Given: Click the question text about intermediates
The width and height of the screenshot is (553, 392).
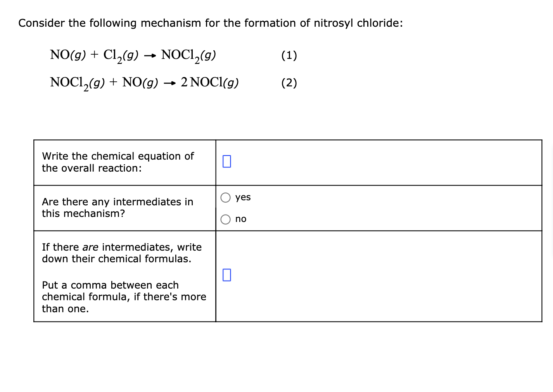Looking at the screenshot, I should tap(118, 208).
